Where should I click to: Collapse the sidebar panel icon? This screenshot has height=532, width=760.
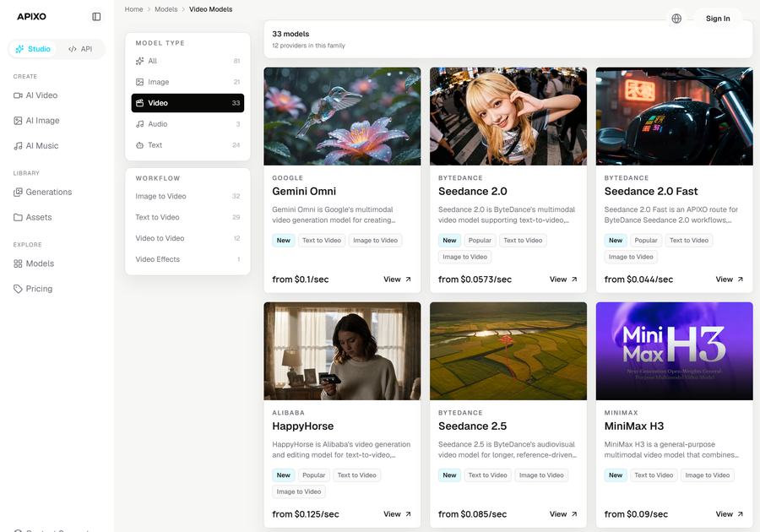click(96, 17)
